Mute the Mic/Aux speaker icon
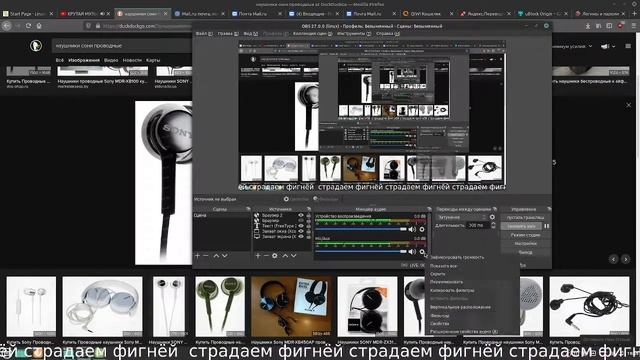 coord(412,252)
